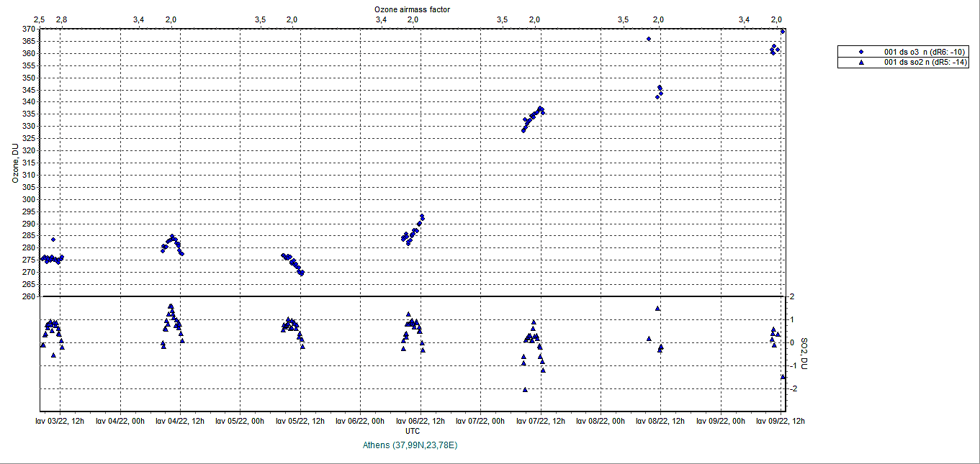Image resolution: width=980 pixels, height=464 pixels.
Task: Click the 'UTC' x-axis title
Action: tap(413, 431)
